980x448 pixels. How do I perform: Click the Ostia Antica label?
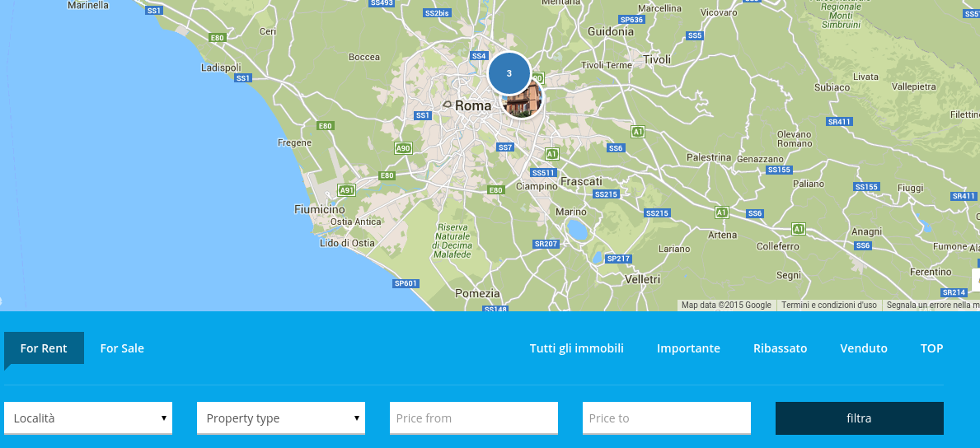(355, 222)
